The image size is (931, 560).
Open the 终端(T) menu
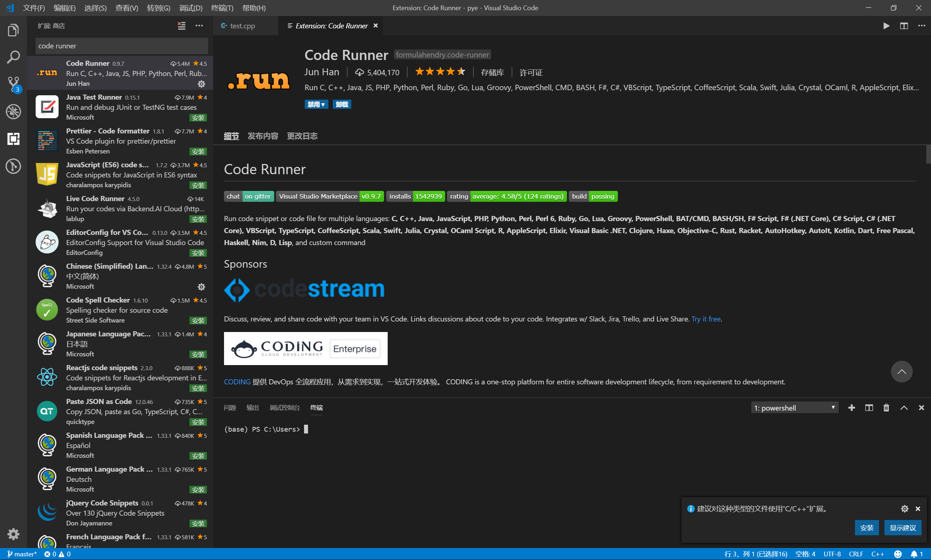click(222, 8)
